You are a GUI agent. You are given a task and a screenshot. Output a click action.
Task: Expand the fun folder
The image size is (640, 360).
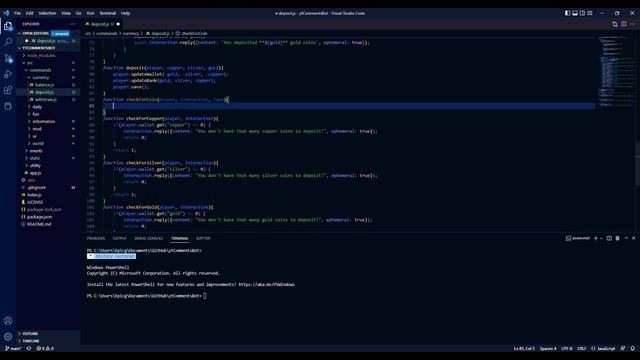36,114
